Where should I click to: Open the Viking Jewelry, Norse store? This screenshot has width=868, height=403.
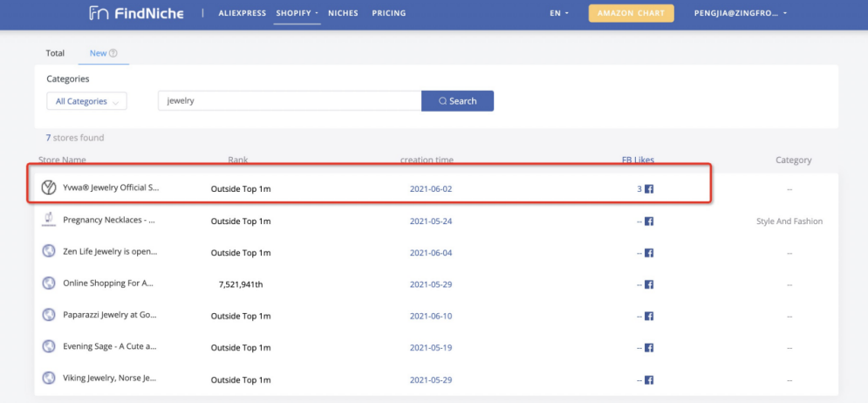click(110, 379)
